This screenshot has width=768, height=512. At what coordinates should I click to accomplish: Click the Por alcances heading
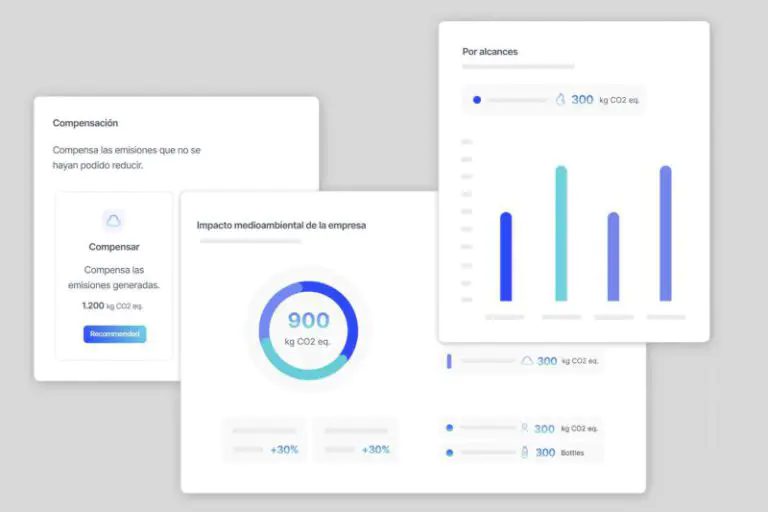[x=490, y=51]
